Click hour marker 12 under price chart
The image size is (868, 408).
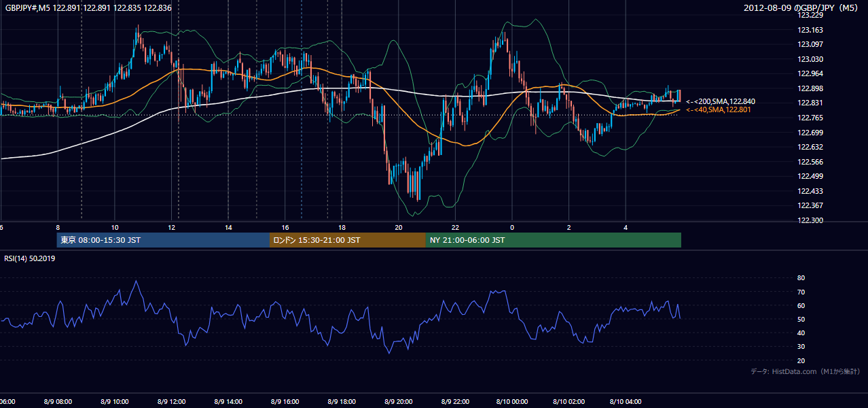pyautogui.click(x=172, y=227)
